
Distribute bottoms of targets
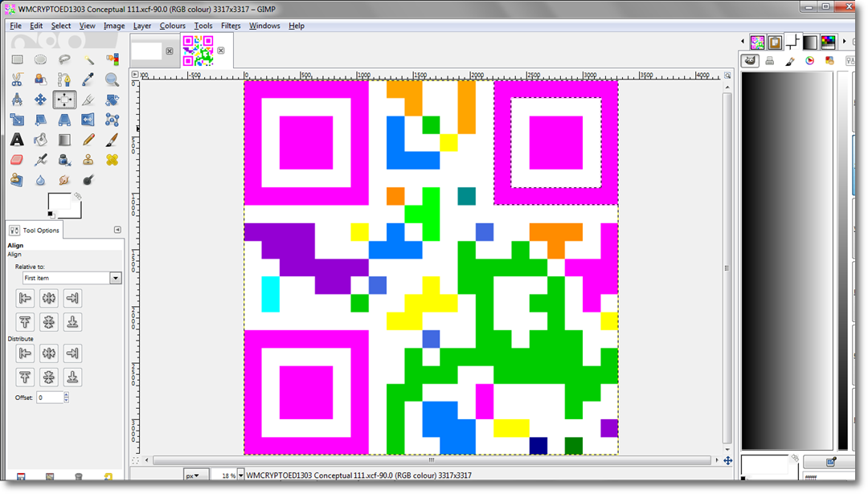coord(72,378)
